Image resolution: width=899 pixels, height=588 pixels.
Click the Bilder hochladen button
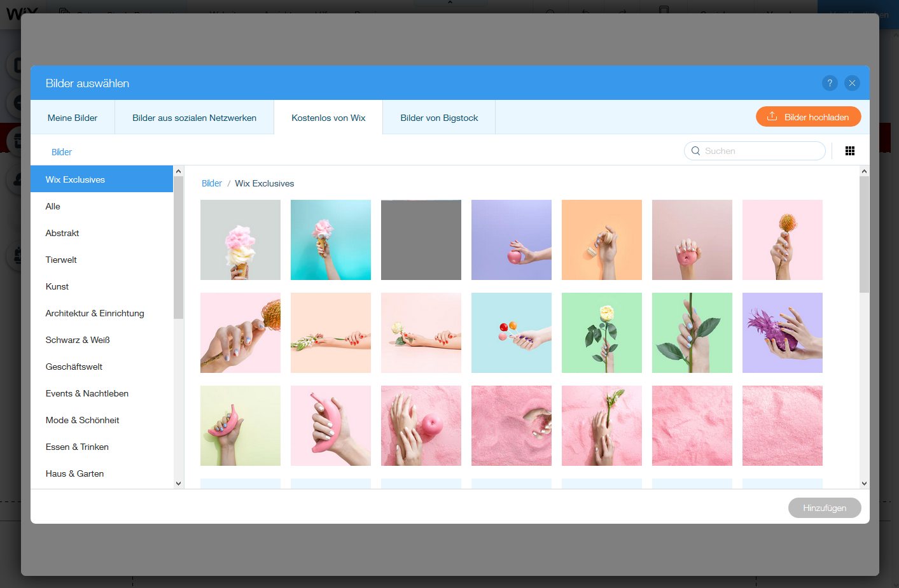pos(808,116)
